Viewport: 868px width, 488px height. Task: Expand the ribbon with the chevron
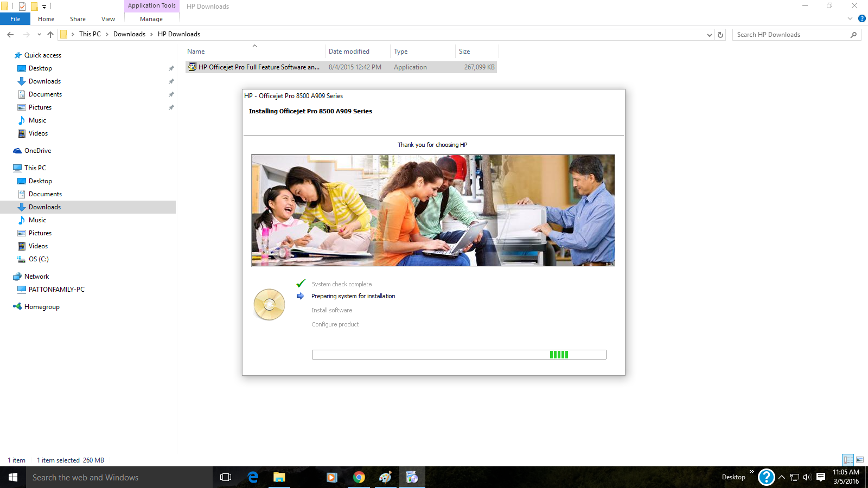point(850,18)
